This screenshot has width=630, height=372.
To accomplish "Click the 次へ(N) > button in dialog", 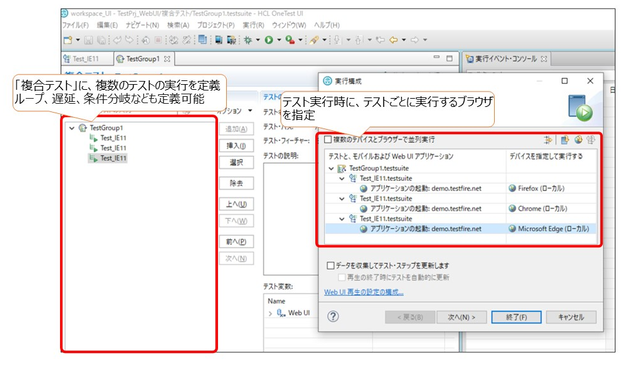I will (x=462, y=317).
